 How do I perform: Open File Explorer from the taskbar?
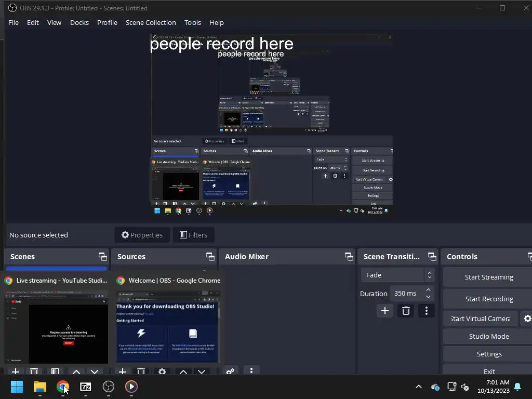click(x=39, y=387)
